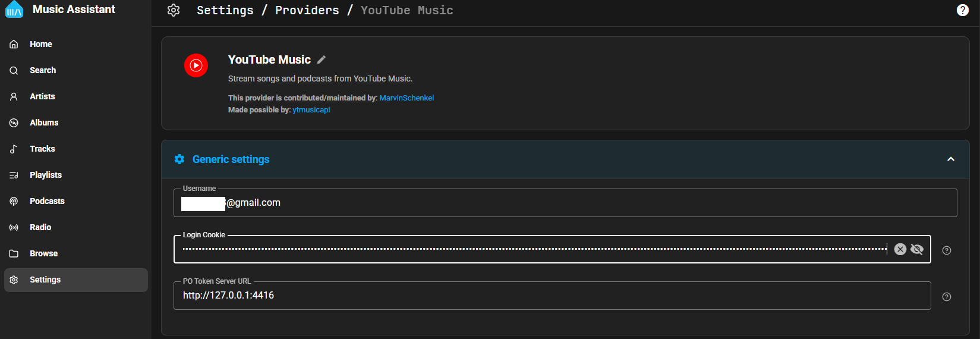Open the MarvinSchenkel maintainer link

[407, 98]
